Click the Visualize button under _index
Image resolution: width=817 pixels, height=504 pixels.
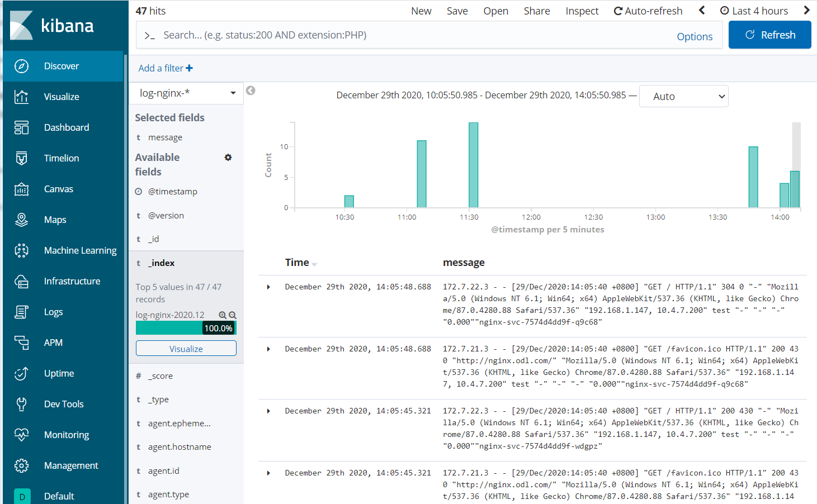pos(186,349)
